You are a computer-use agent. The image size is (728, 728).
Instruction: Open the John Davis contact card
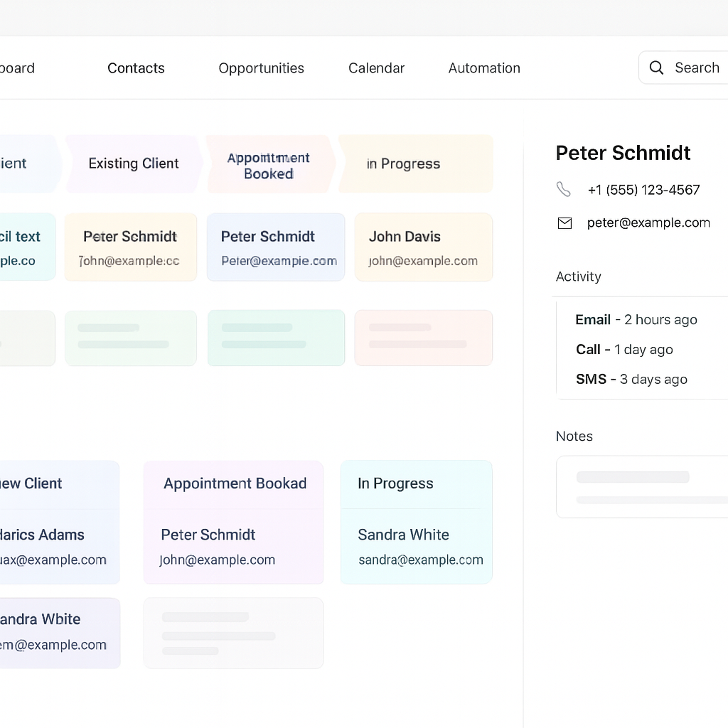coord(424,247)
